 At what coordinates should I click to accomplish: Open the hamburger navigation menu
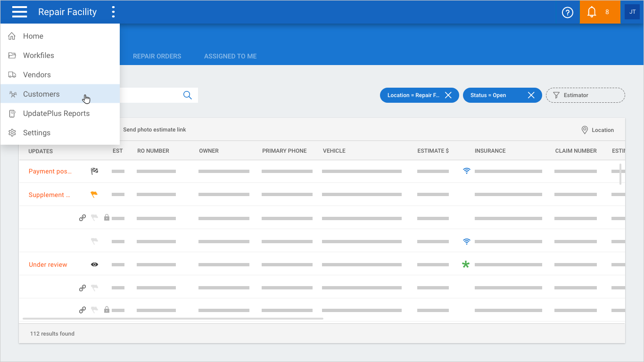pos(20,12)
